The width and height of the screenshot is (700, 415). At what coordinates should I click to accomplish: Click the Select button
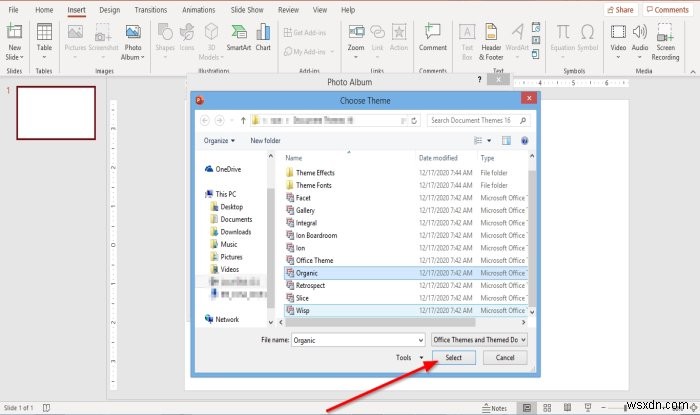(454, 357)
